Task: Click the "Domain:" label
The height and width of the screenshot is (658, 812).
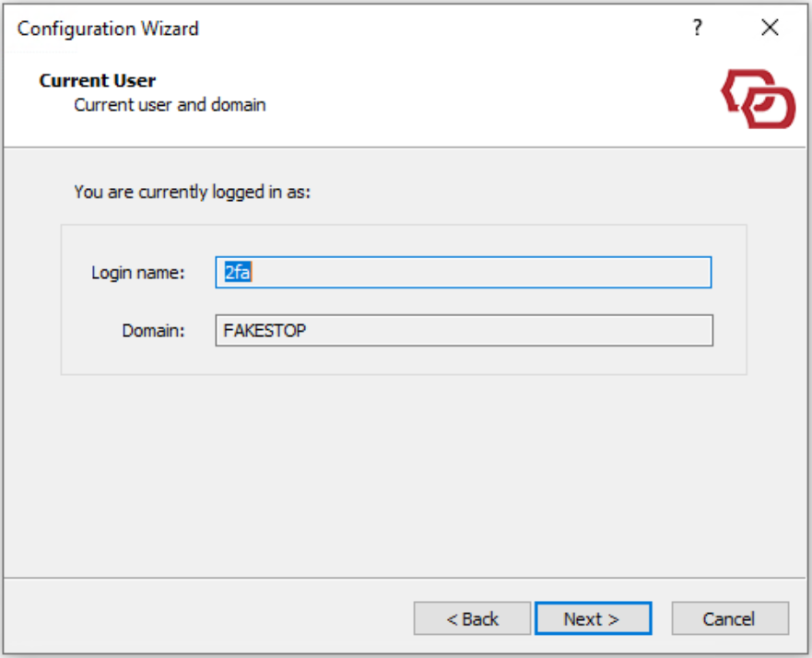Action: tap(154, 331)
